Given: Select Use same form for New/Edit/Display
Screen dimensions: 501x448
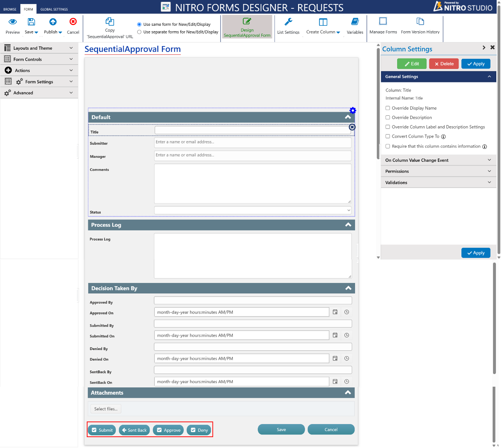Looking at the screenshot, I should [x=139, y=24].
